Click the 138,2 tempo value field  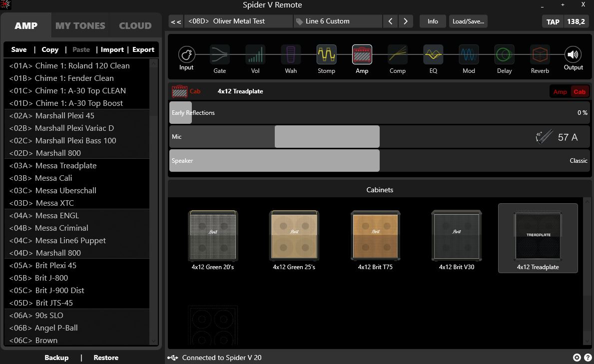(576, 21)
